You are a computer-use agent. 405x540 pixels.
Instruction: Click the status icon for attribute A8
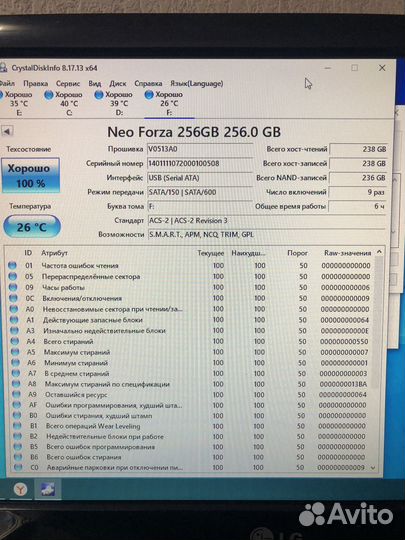[16, 384]
